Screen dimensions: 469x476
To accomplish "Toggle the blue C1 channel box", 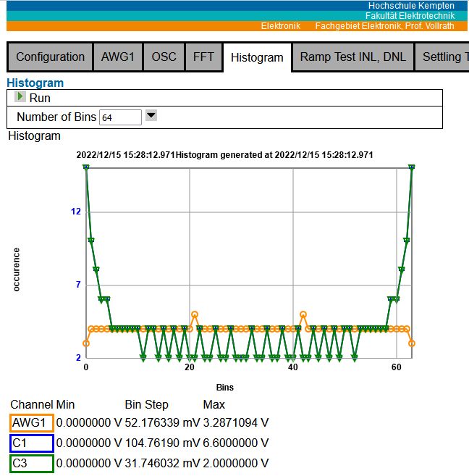I will click(x=32, y=443).
